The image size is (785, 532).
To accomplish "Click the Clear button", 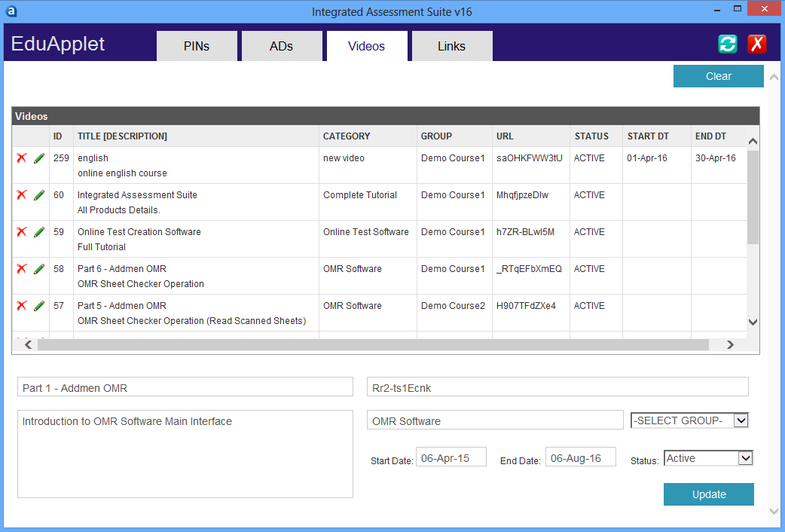I will 718,76.
